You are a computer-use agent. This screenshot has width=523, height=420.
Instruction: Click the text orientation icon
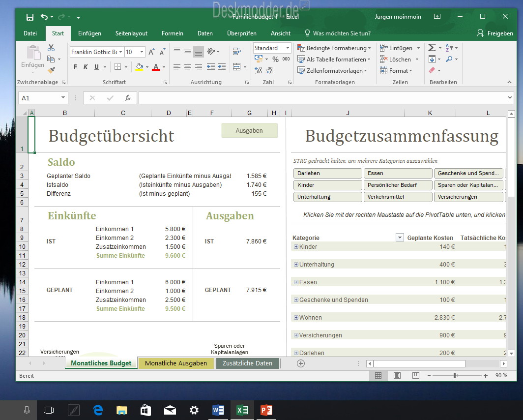(211, 51)
